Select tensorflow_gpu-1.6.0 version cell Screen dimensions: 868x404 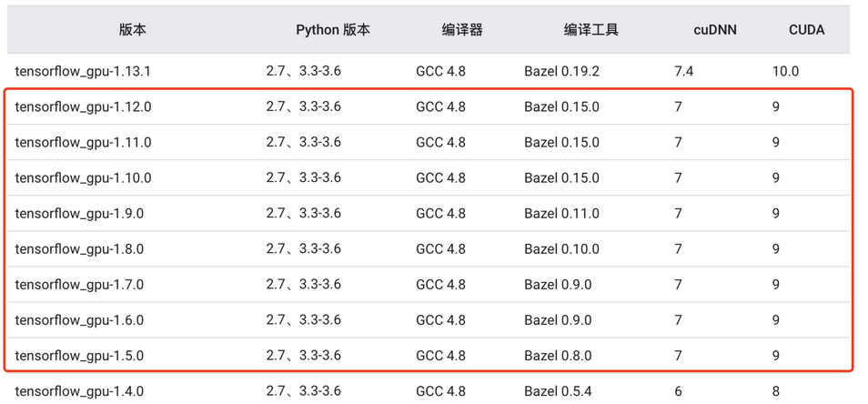pyautogui.click(x=79, y=320)
